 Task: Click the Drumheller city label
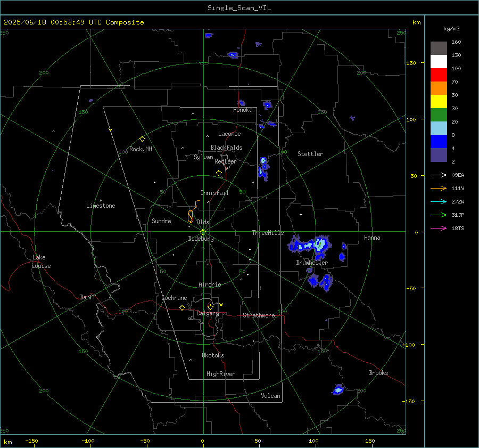click(312, 263)
